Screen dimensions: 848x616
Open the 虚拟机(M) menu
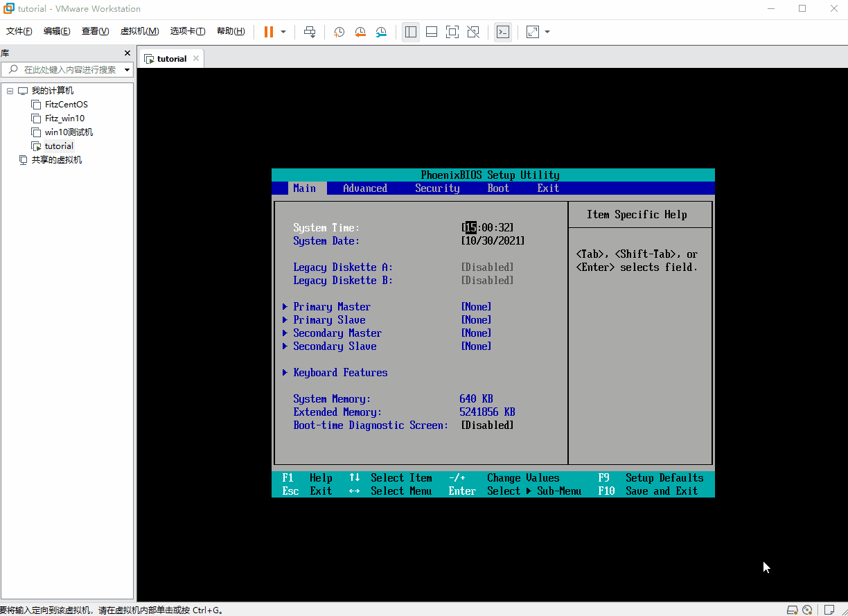pos(139,31)
